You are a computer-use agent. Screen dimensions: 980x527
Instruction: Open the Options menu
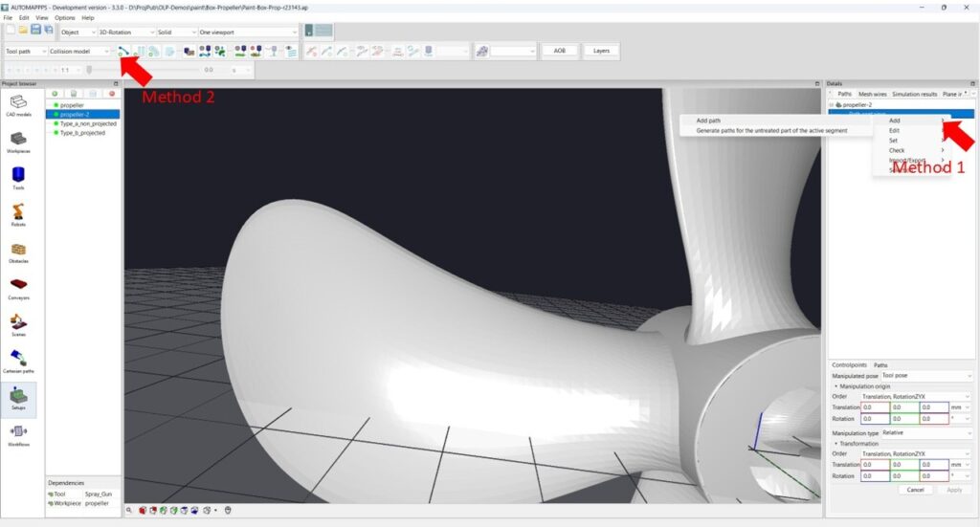64,18
